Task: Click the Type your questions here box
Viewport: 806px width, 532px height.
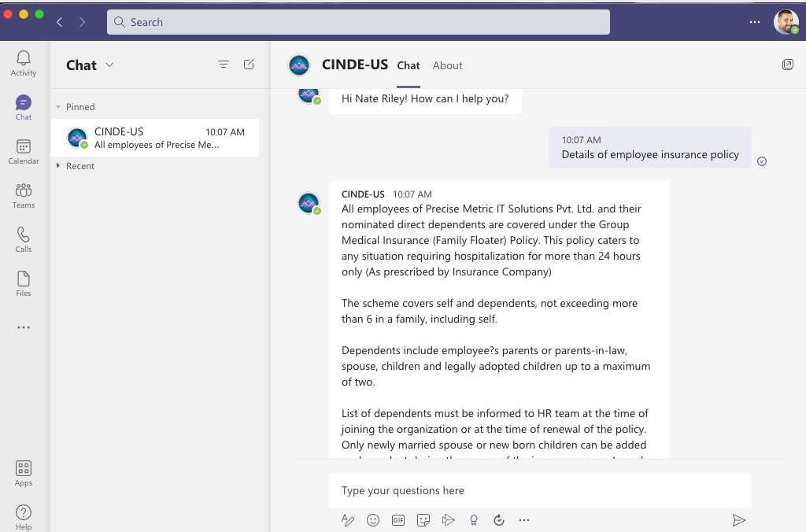Action: (540, 490)
